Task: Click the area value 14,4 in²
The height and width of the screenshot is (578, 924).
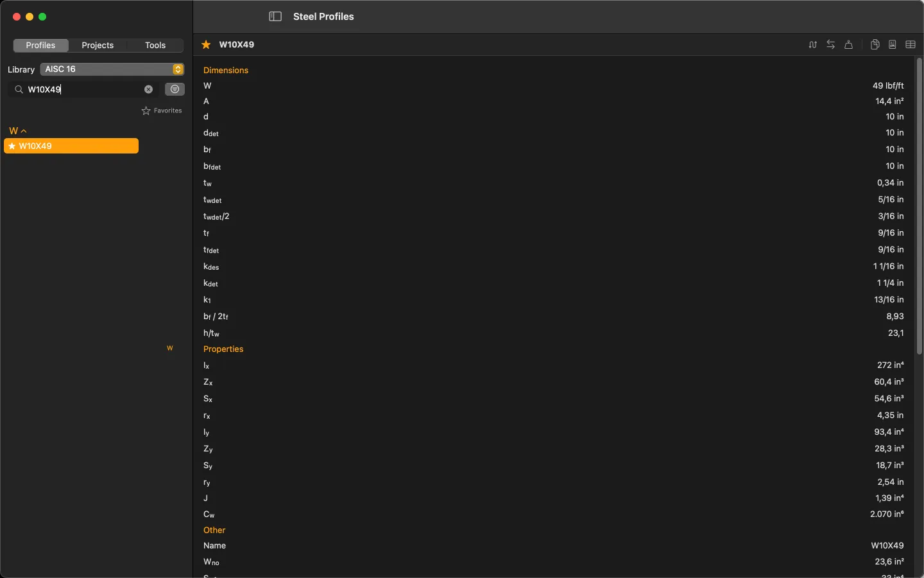Action: tap(890, 101)
